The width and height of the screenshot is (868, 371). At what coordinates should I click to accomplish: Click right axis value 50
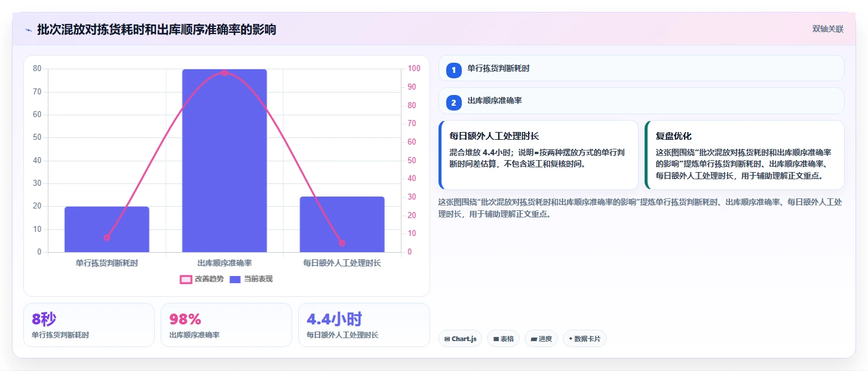coord(412,160)
